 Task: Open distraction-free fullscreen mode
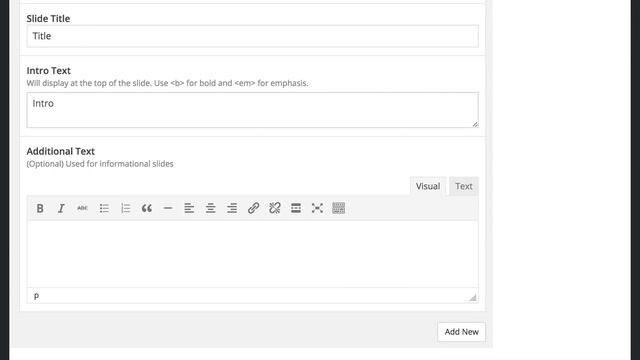pos(317,208)
